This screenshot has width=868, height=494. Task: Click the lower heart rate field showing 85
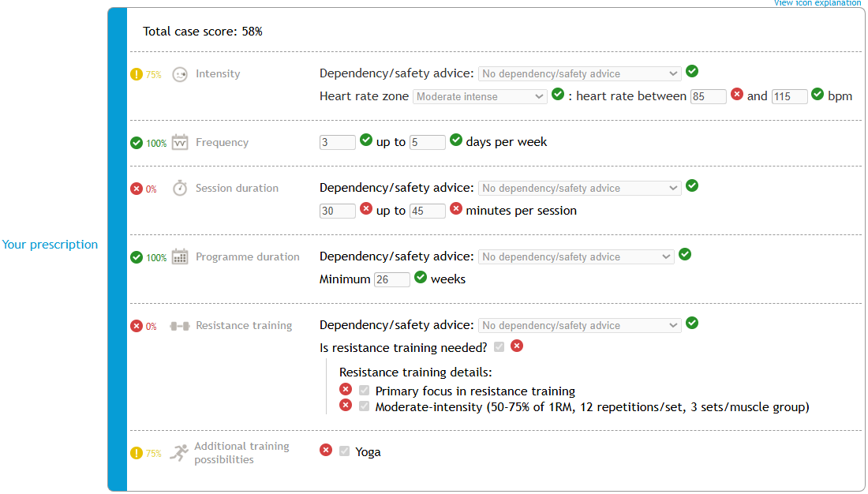[708, 96]
